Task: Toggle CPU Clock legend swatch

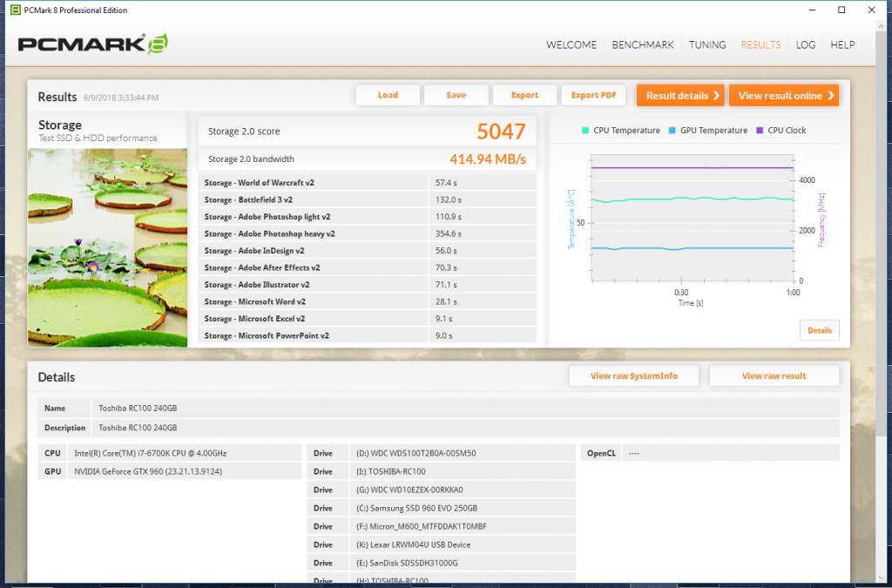Action: [760, 131]
